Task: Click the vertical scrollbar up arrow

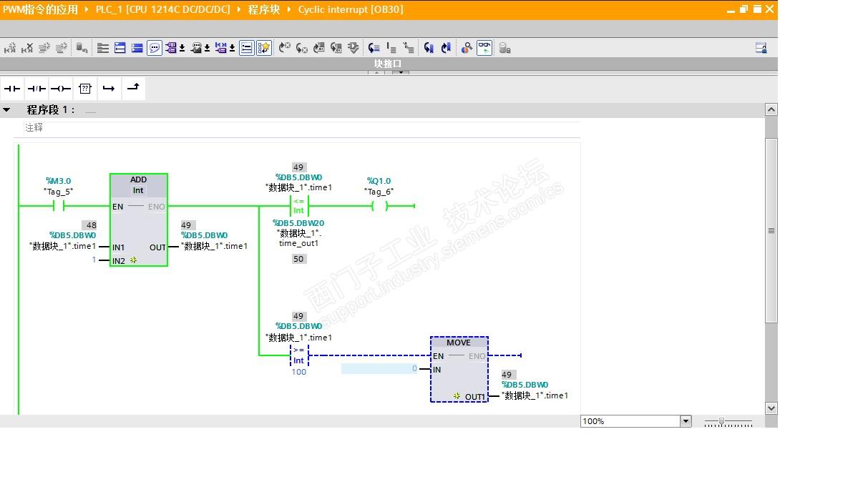Action: point(771,110)
